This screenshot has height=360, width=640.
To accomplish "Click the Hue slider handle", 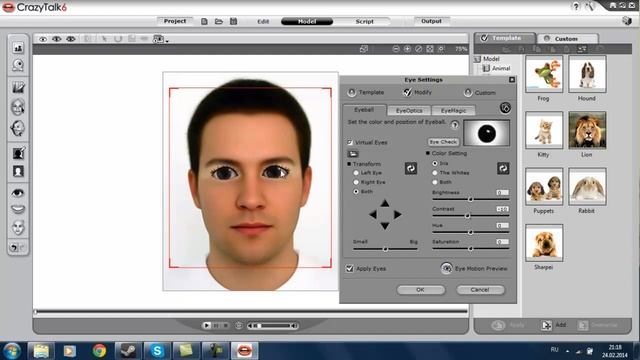I will pos(470,232).
